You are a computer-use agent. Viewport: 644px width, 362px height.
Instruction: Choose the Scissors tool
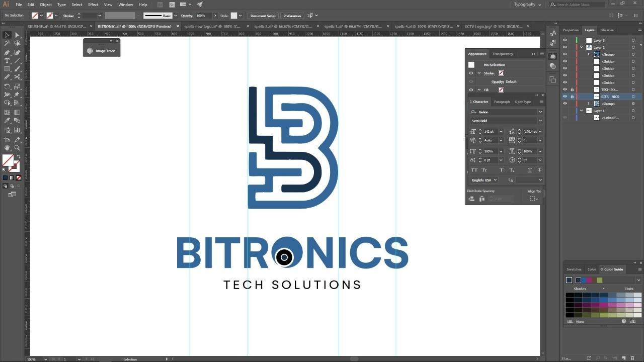(17, 77)
